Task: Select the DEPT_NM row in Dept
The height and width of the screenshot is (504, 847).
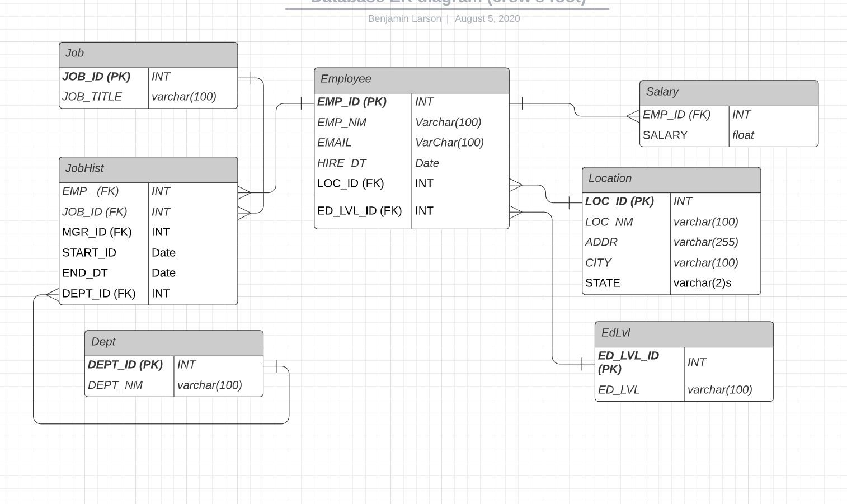Action: [x=129, y=385]
